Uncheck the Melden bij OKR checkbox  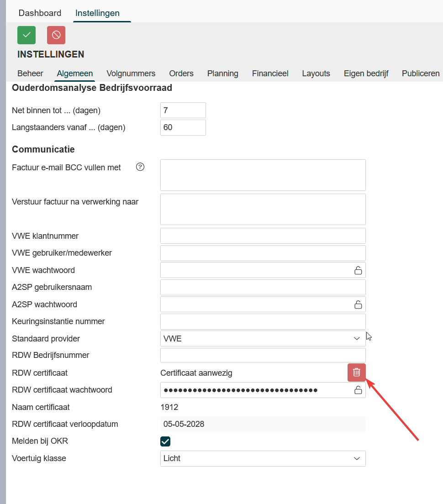[x=165, y=441]
